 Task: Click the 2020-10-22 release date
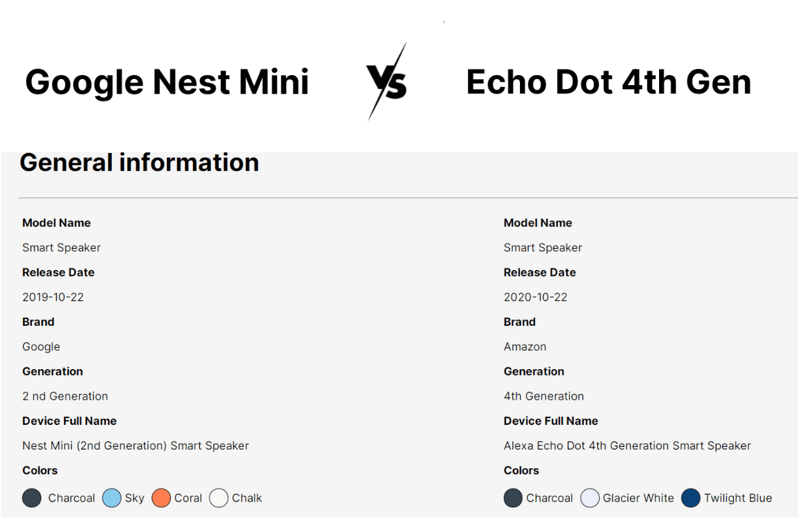(535, 297)
